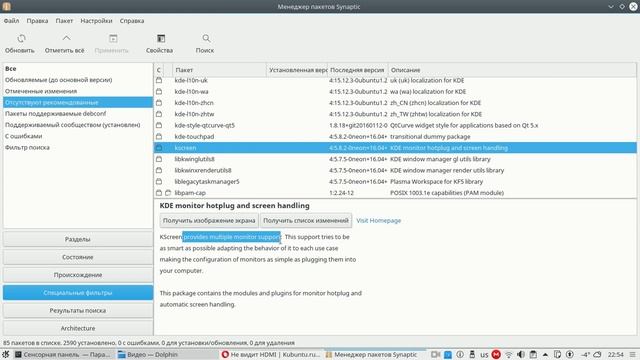The width and height of the screenshot is (640, 360).
Task: Open the Правка menu
Action: point(37,20)
